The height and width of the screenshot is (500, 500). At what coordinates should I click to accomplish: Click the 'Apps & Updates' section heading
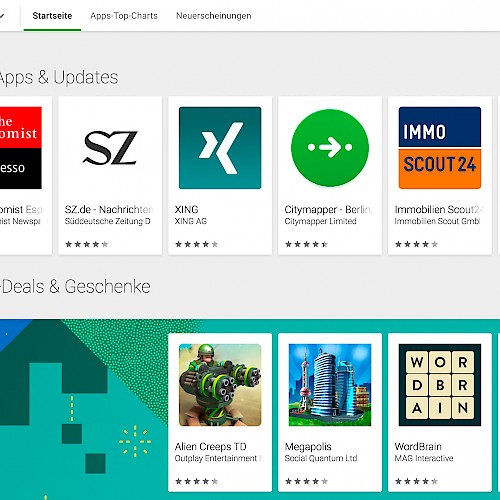click(59, 77)
